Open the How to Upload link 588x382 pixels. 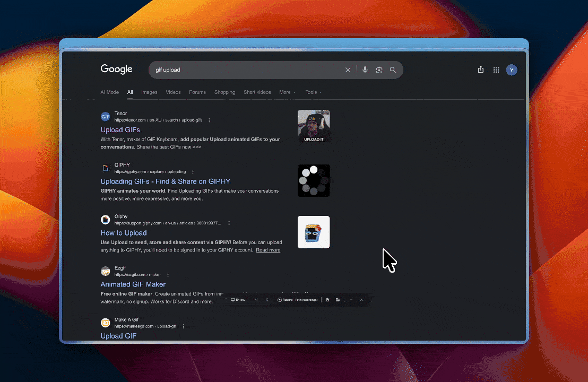[x=123, y=233]
